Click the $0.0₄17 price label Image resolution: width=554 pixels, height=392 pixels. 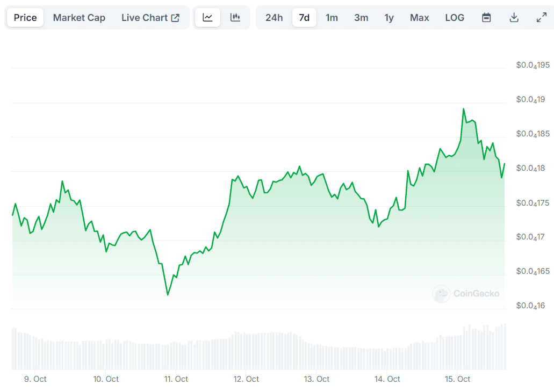pyautogui.click(x=530, y=237)
